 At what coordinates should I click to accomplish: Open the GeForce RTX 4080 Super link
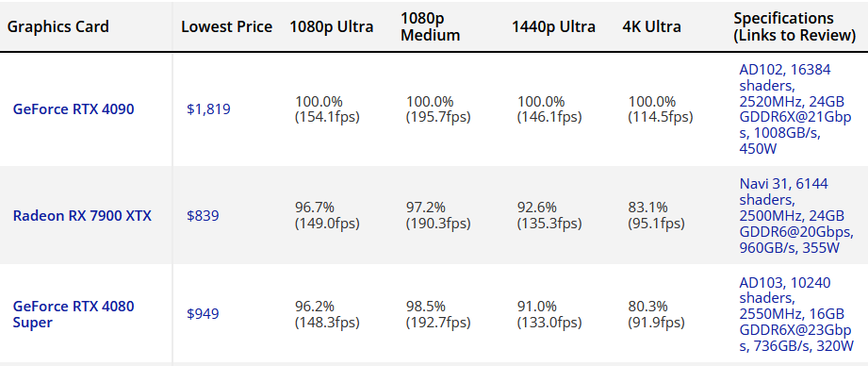[x=74, y=314]
